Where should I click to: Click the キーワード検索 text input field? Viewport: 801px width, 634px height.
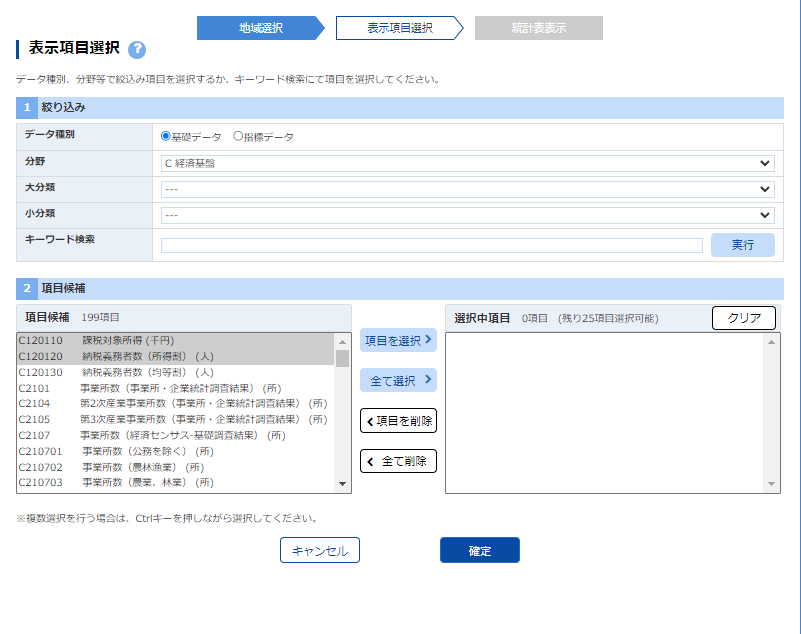431,245
